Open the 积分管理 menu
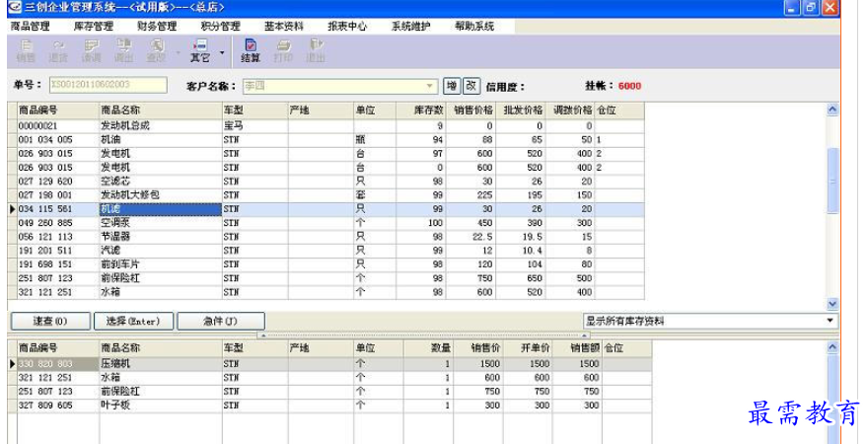 click(221, 26)
